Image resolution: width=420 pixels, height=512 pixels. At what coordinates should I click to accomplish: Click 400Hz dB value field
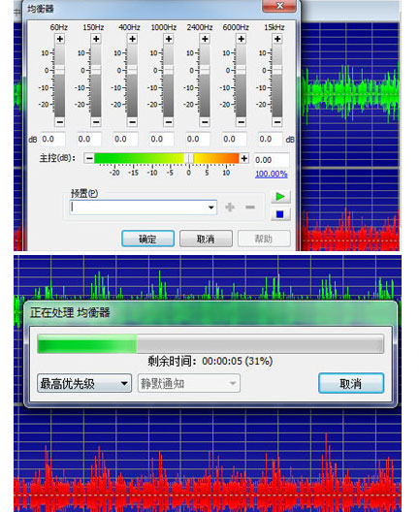[125, 139]
